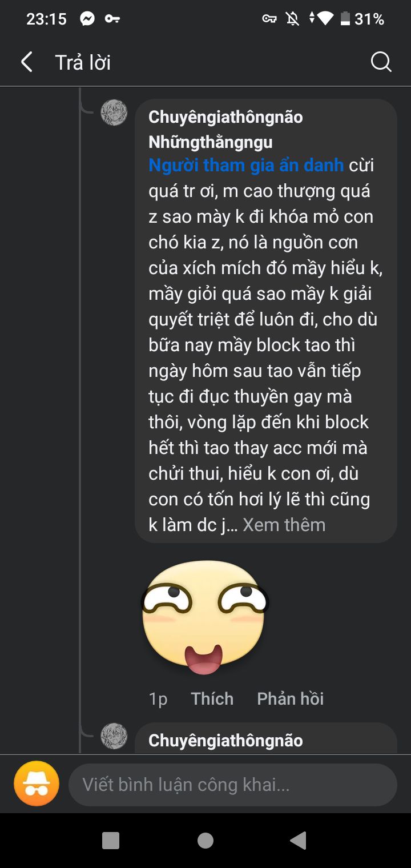Open the second Chuyêngiathôngnão name at the bottom
Image resolution: width=411 pixels, height=868 pixels.
click(x=226, y=740)
